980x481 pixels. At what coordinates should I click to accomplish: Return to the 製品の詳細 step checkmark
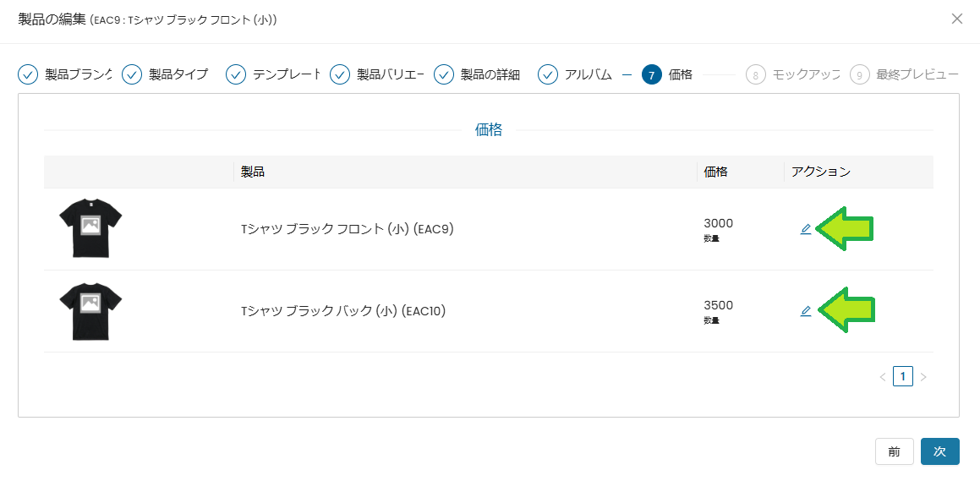click(x=444, y=74)
